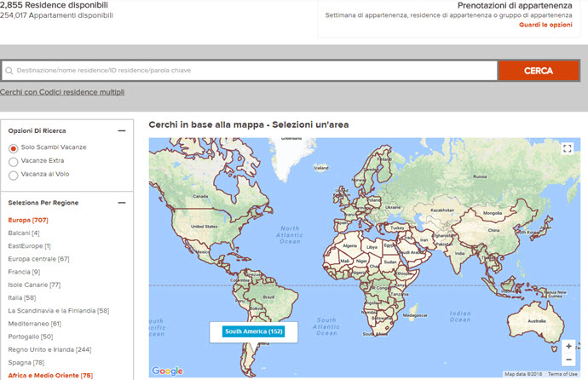This screenshot has width=588, height=380.
Task: Choose Vacanza al Volo option
Action: (13, 175)
